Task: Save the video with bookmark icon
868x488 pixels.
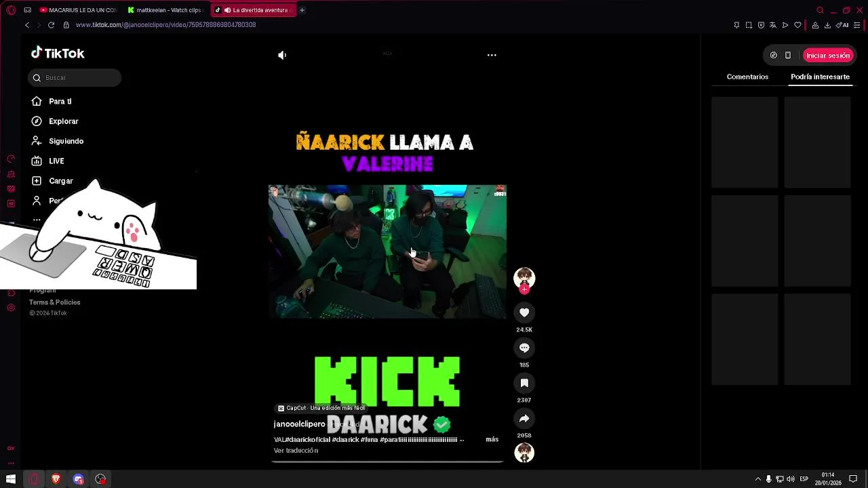Action: (x=524, y=383)
